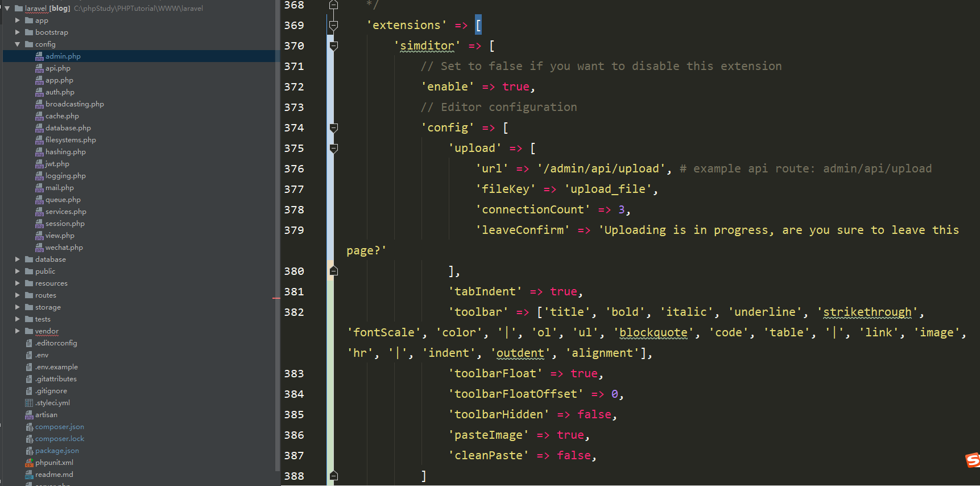Fold the 'simditor' array at line 370
Screen dimensions: 980x486
[x=334, y=46]
